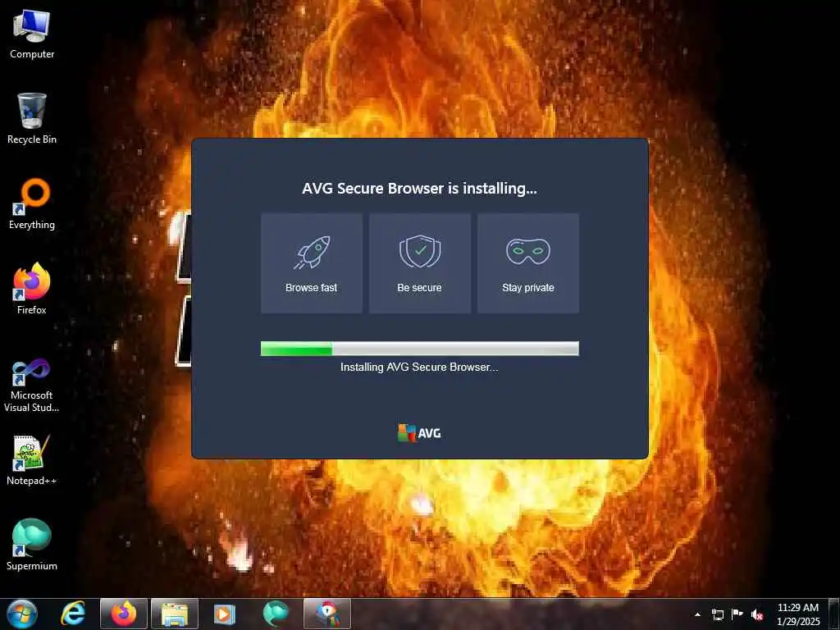
Task: Open the network tray icon
Action: click(x=717, y=614)
